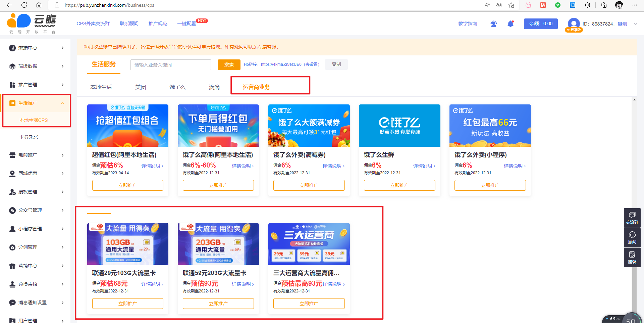The height and width of the screenshot is (323, 644).
Task: Click the 推广管理 grid icon
Action: [12, 85]
